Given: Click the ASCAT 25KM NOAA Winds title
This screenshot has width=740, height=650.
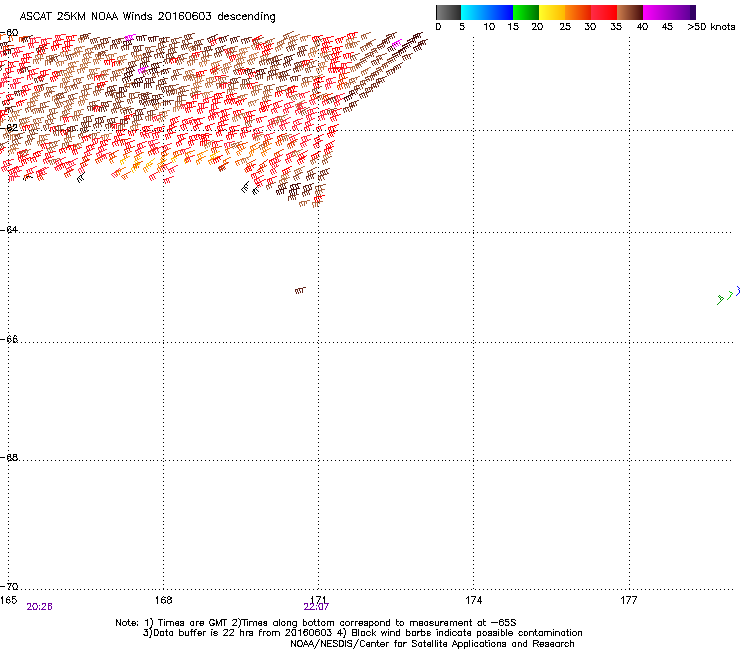Looking at the screenshot, I should click(147, 17).
